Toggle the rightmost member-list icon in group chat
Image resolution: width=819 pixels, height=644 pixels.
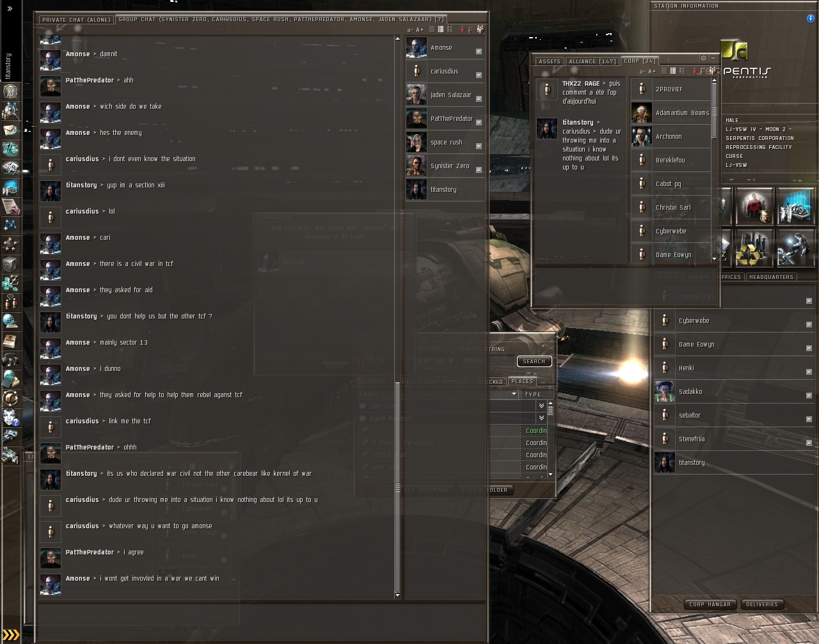coord(480,29)
